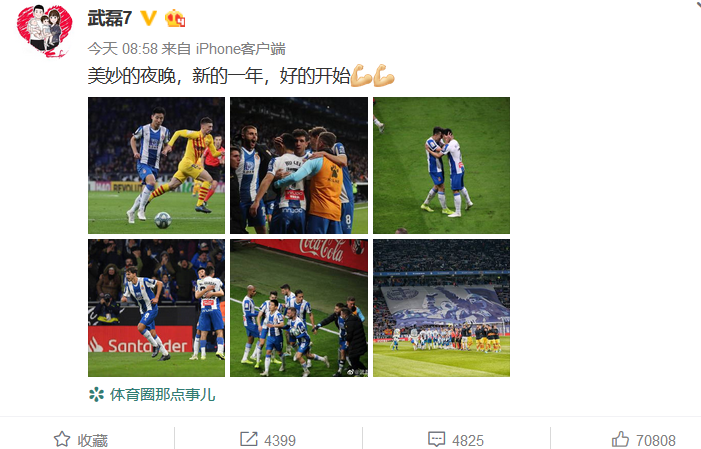The height and width of the screenshot is (449, 701).
Task: Open the 武磊7 username link
Action: click(110, 18)
